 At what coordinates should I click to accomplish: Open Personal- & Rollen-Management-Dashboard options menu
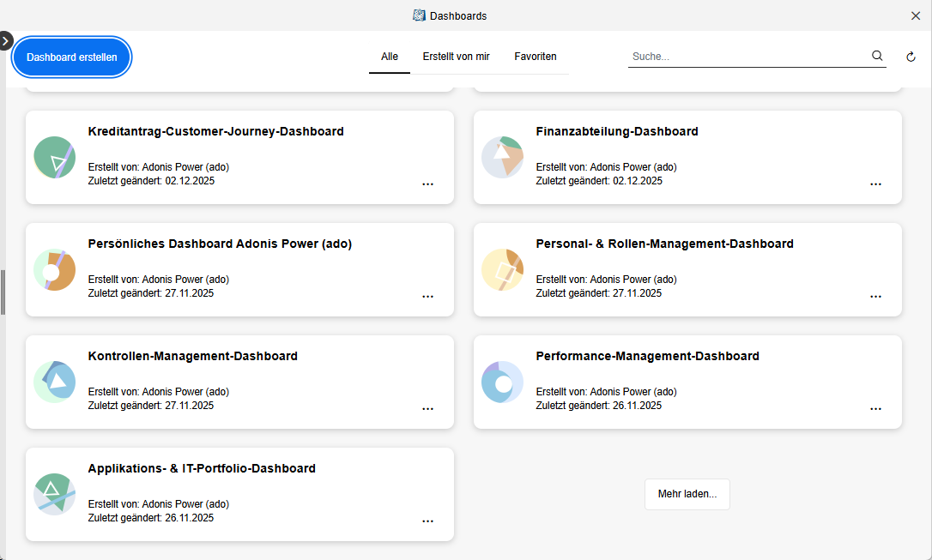875,297
